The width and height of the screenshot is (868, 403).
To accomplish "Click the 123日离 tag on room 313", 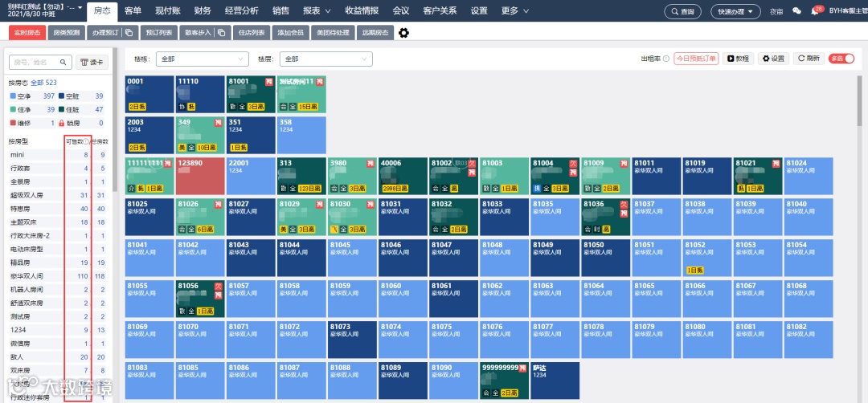I will (310, 189).
